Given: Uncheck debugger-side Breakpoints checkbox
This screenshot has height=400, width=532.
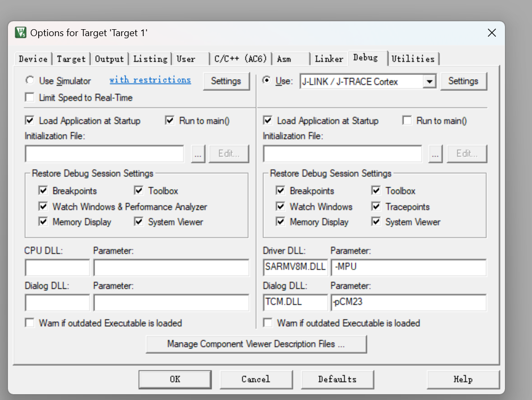Looking at the screenshot, I should click(280, 191).
